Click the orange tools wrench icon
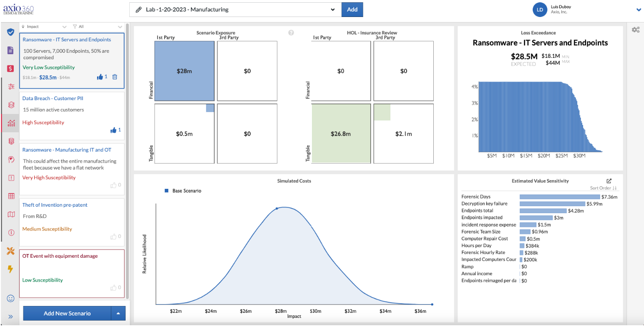This screenshot has width=644, height=328. click(x=11, y=251)
